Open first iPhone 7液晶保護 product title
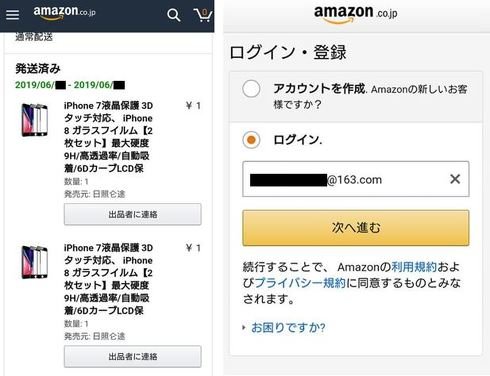The image size is (490, 376). pos(108,137)
